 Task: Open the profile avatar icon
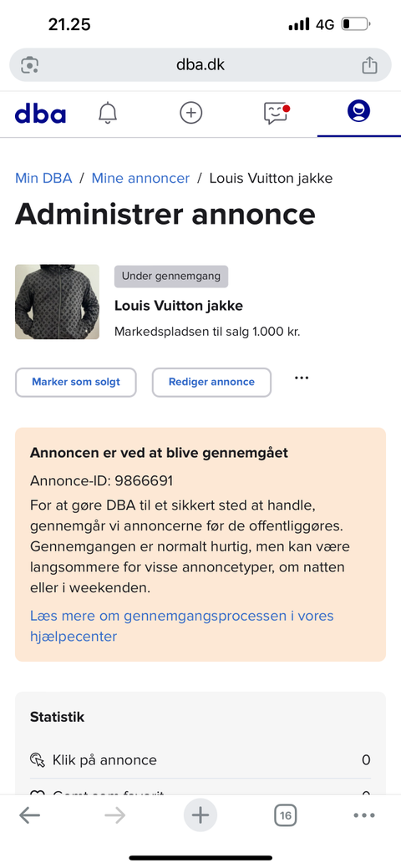point(358,111)
